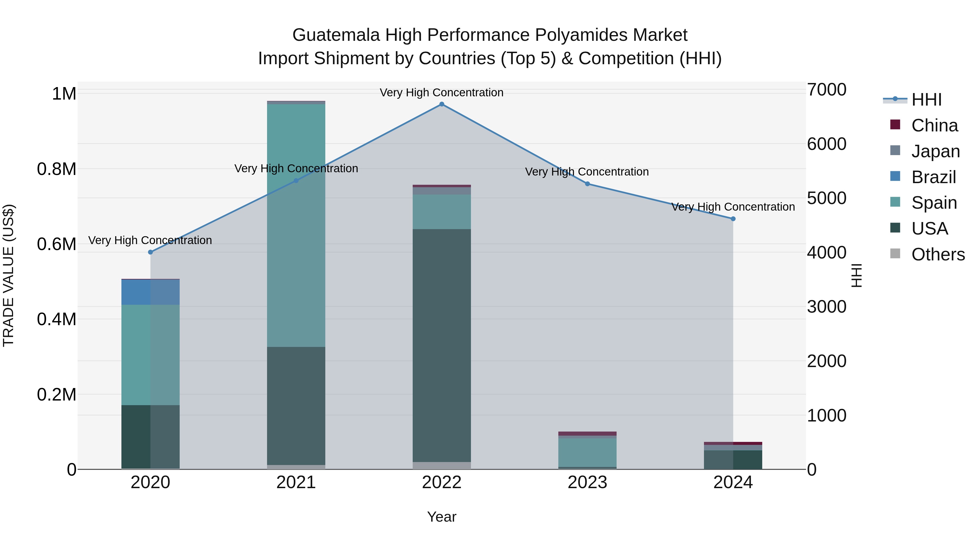980x551 pixels.
Task: Toggle the Others legend entry
Action: pyautogui.click(x=927, y=254)
